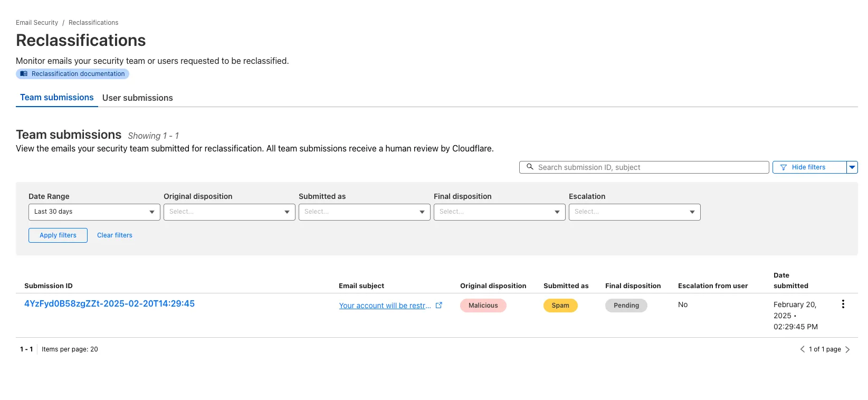868x400 pixels.
Task: Go to previous page using left chevron
Action: pos(802,349)
